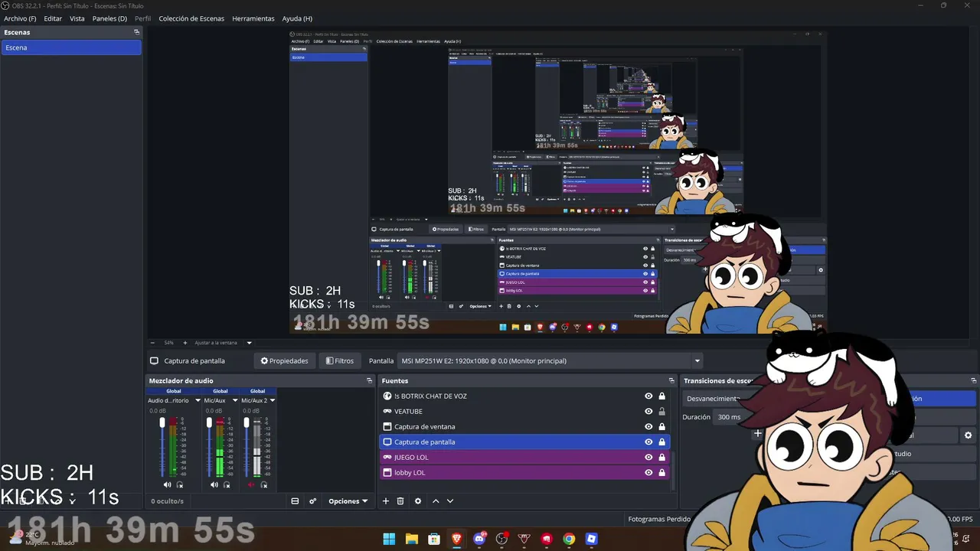
Task: Mute the Audio del escritorio channel
Action: point(167,484)
